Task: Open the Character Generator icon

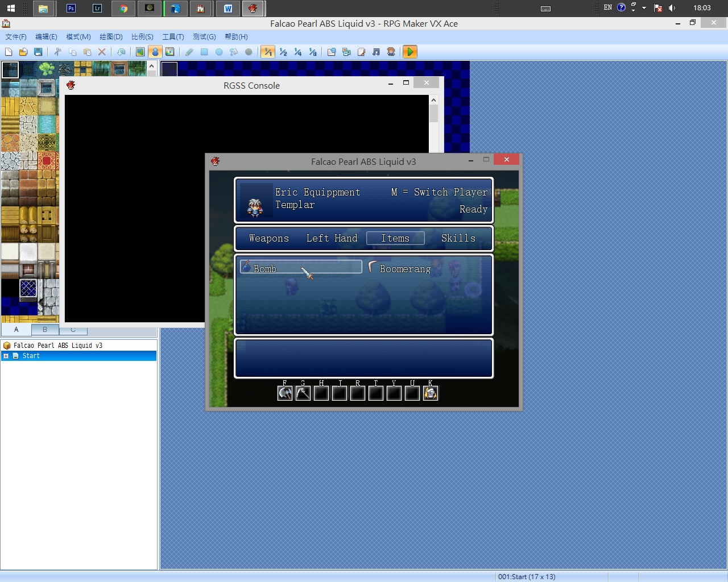Action: 391,52
